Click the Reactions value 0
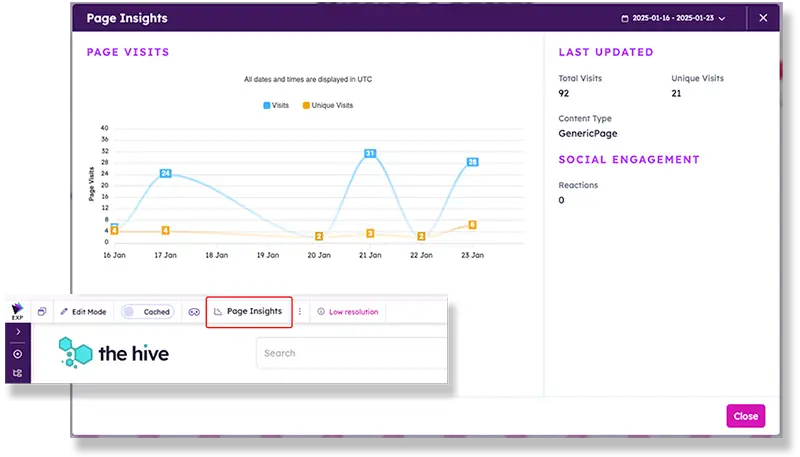800x457 pixels. [x=561, y=200]
